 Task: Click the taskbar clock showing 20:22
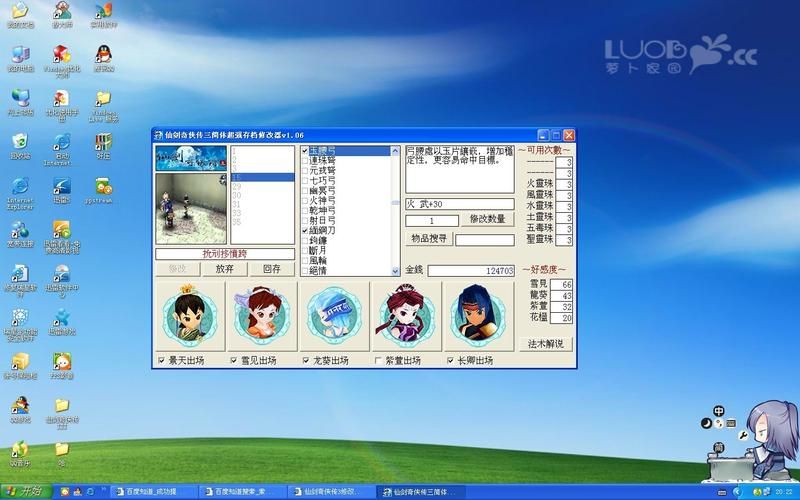(x=784, y=492)
